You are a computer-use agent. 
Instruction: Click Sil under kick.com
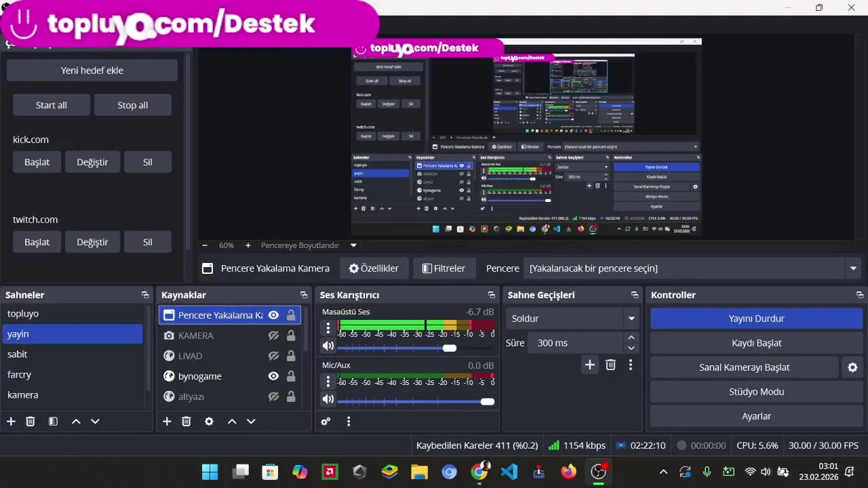[x=148, y=162]
